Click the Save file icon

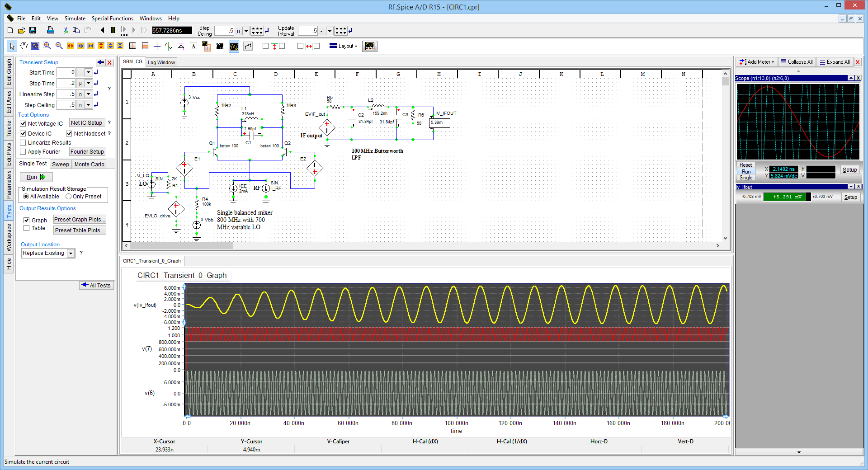tap(33, 31)
